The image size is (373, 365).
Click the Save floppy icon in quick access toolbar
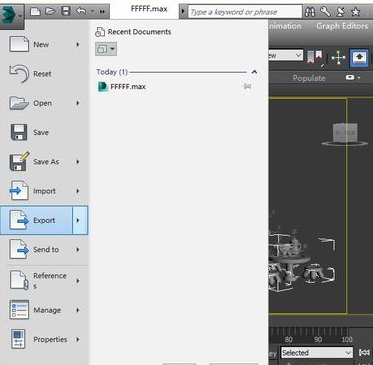coord(66,11)
